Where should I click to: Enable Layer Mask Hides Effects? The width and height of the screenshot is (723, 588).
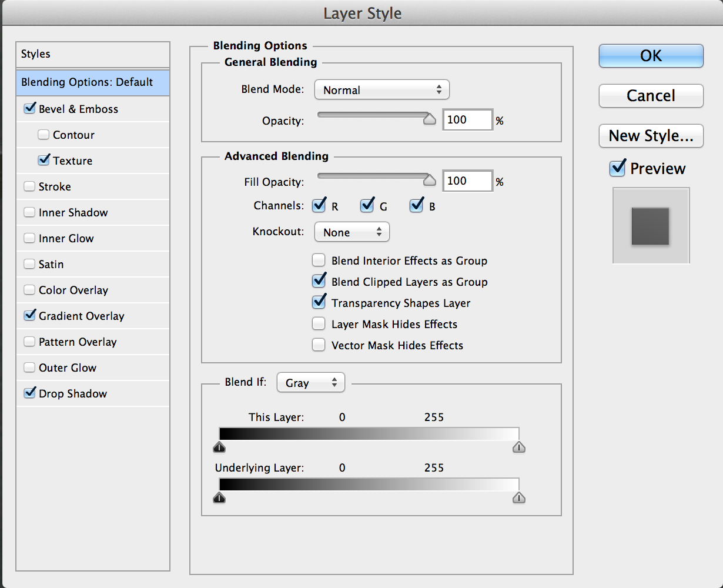point(319,324)
